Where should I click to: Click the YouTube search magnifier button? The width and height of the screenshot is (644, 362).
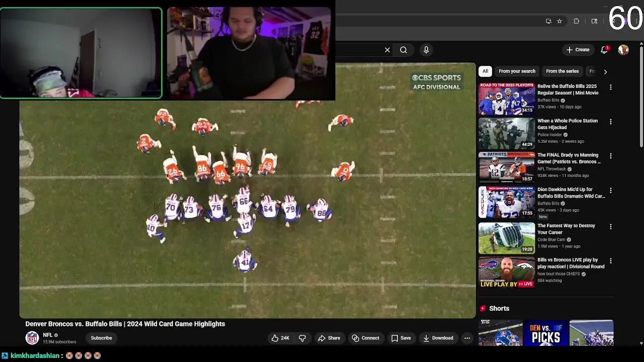coord(404,50)
